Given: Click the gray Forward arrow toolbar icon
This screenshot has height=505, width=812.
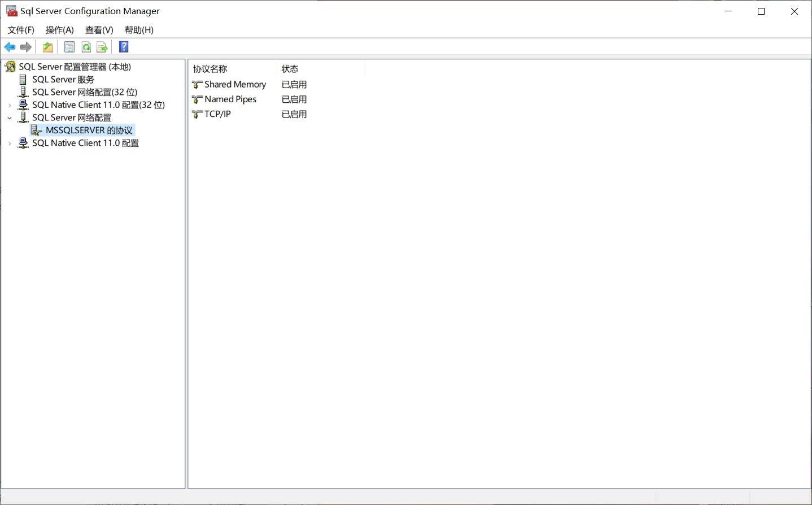Looking at the screenshot, I should point(26,47).
